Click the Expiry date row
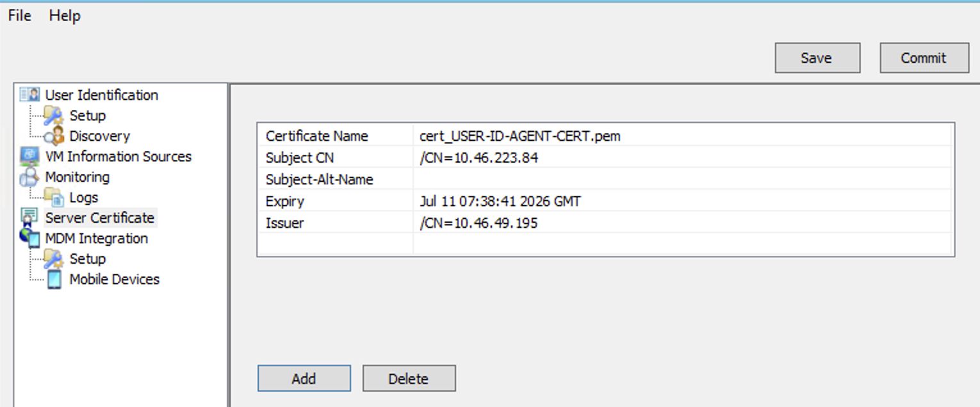This screenshot has height=407, width=980. [500, 201]
